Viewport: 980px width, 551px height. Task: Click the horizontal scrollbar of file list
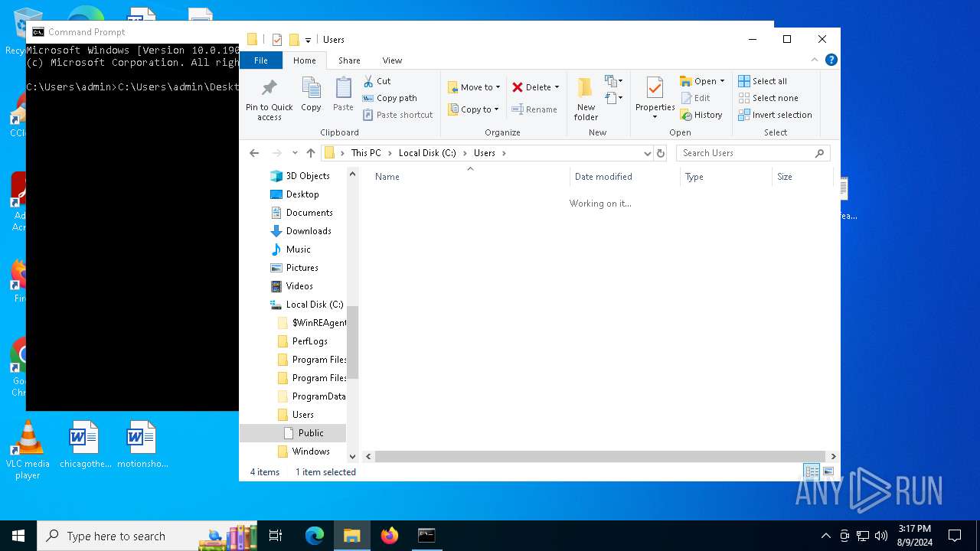click(599, 456)
